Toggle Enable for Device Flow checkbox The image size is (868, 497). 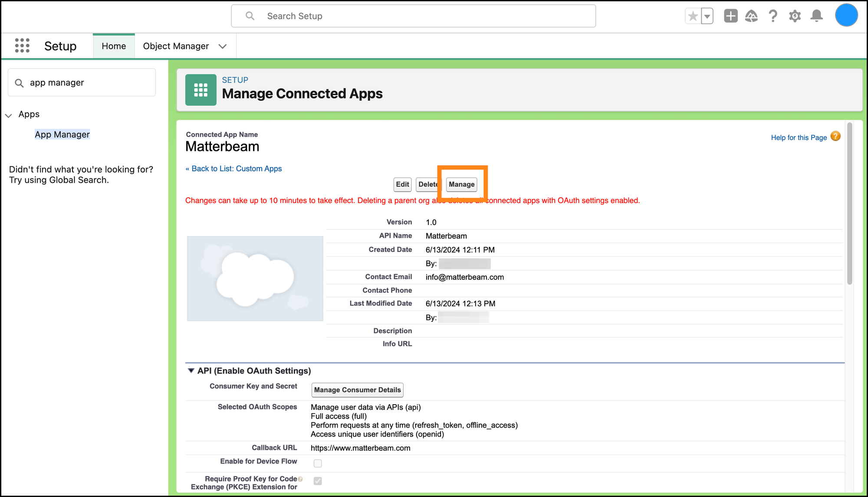pyautogui.click(x=318, y=463)
